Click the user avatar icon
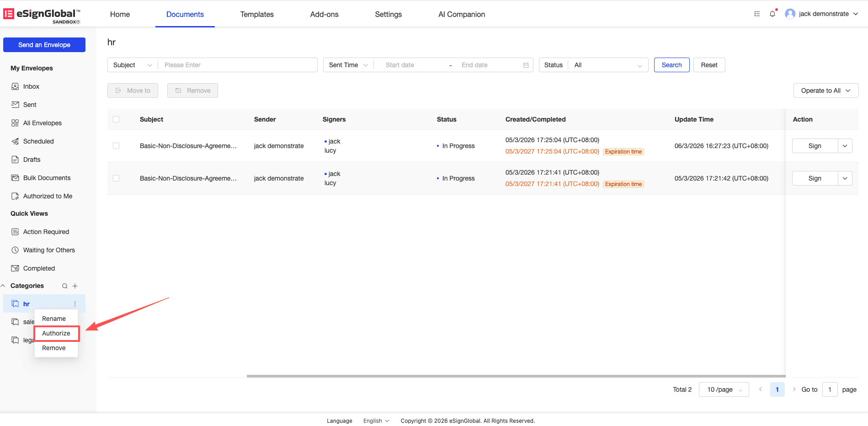This screenshot has width=868, height=426. pyautogui.click(x=790, y=14)
